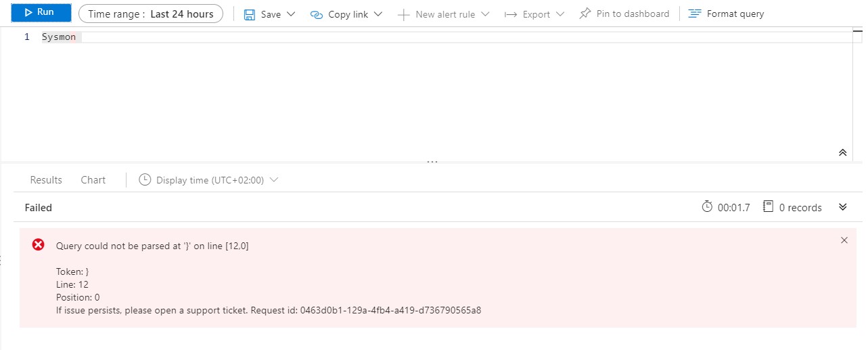
Task: Click the New alert rule plus icon
Action: click(404, 14)
